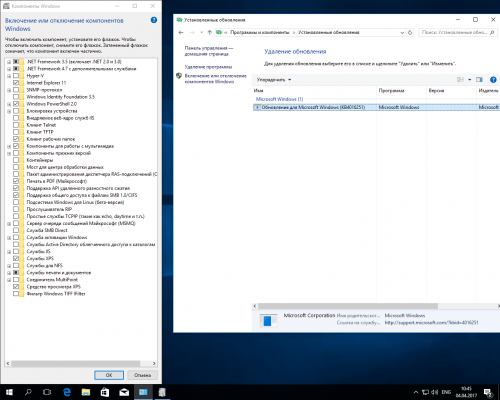Screen dimensions: 500x400
Task: Go back in Installed Updates window
Action: pyautogui.click(x=181, y=32)
